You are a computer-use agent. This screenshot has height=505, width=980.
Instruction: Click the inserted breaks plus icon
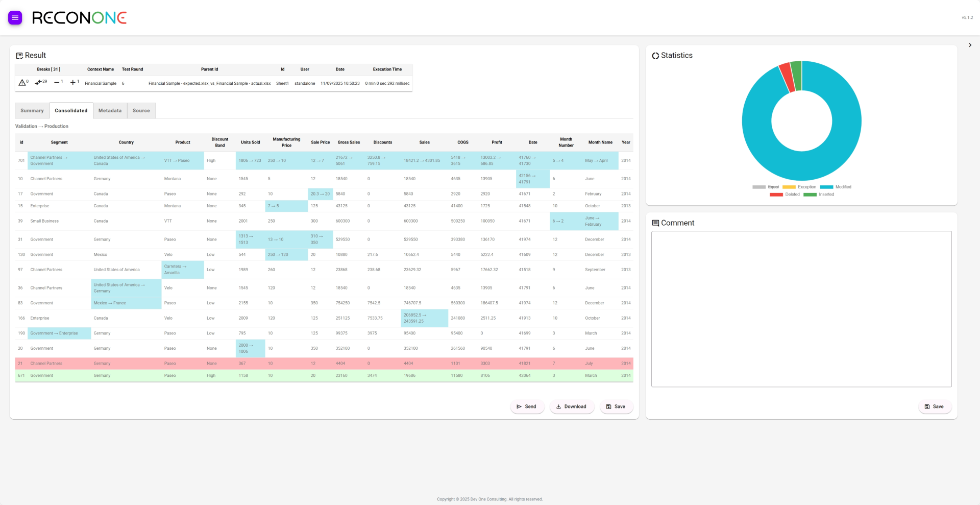pyautogui.click(x=73, y=83)
